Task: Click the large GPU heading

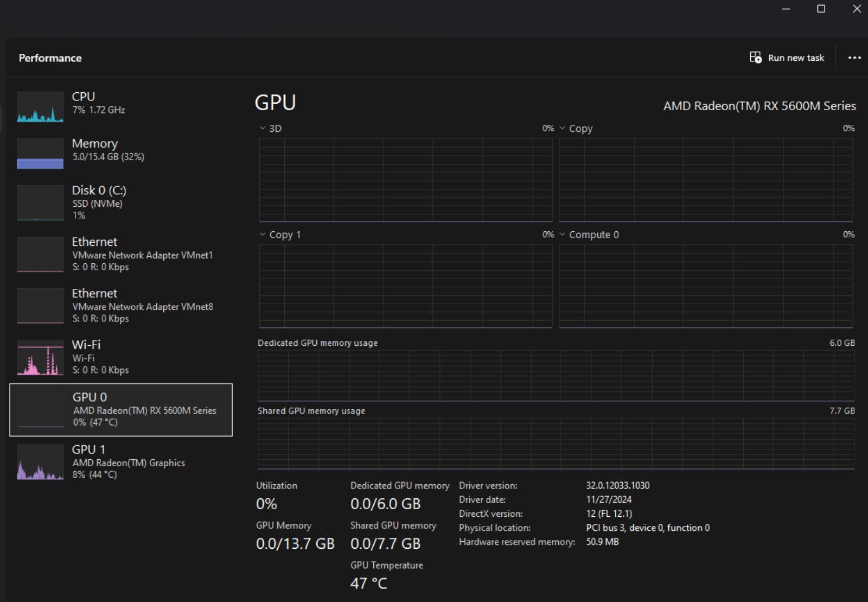Action: tap(276, 103)
